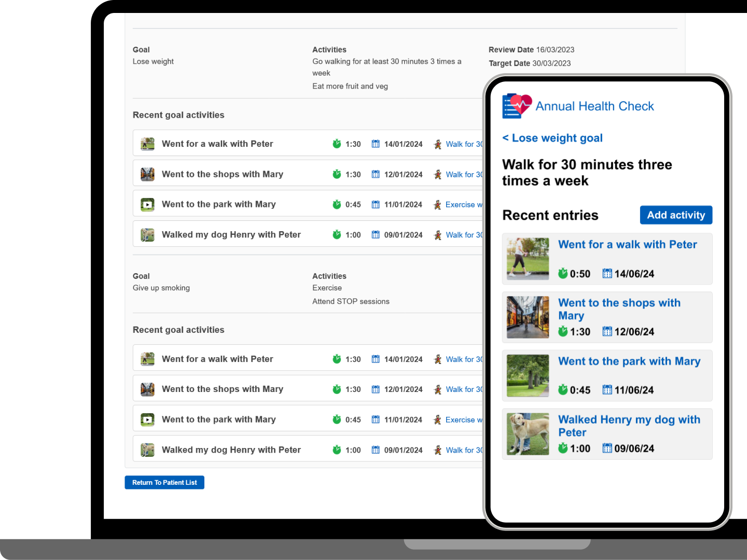Click the video thumbnail on Went to the park row
Viewport: 747px width, 560px height.
coord(147,204)
